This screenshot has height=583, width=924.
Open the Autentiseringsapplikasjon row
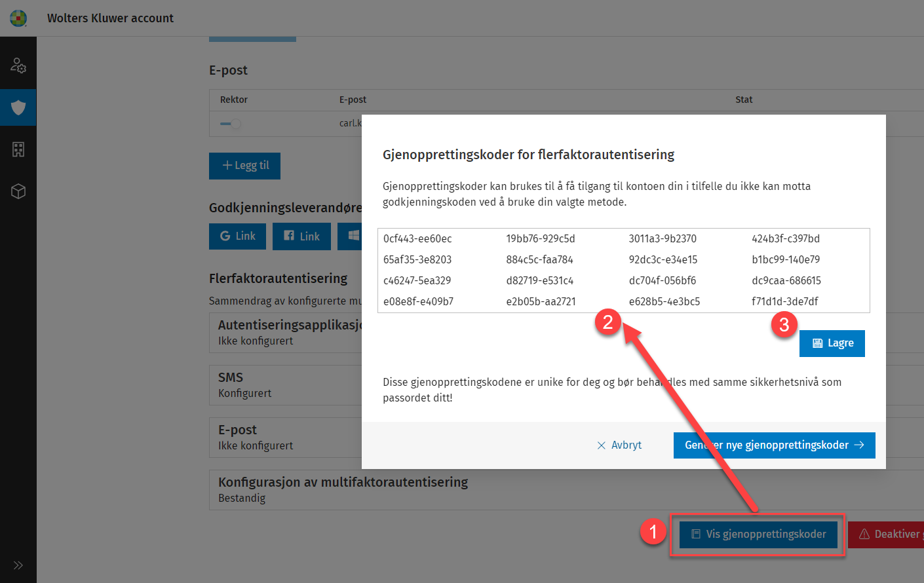pos(286,333)
